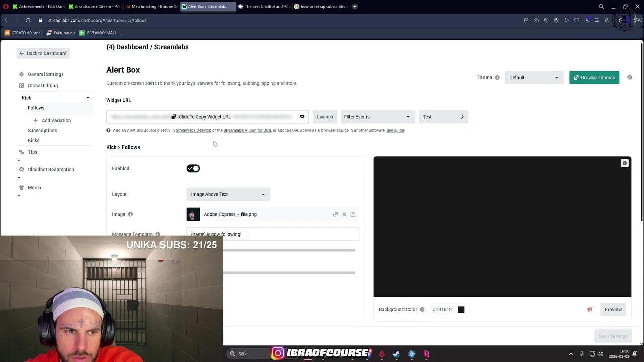
Task: Open a new browser tab
Action: [355, 7]
